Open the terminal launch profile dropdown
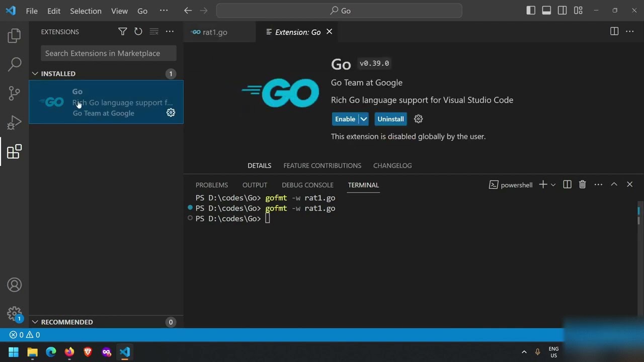This screenshot has width=644, height=362. click(x=553, y=185)
